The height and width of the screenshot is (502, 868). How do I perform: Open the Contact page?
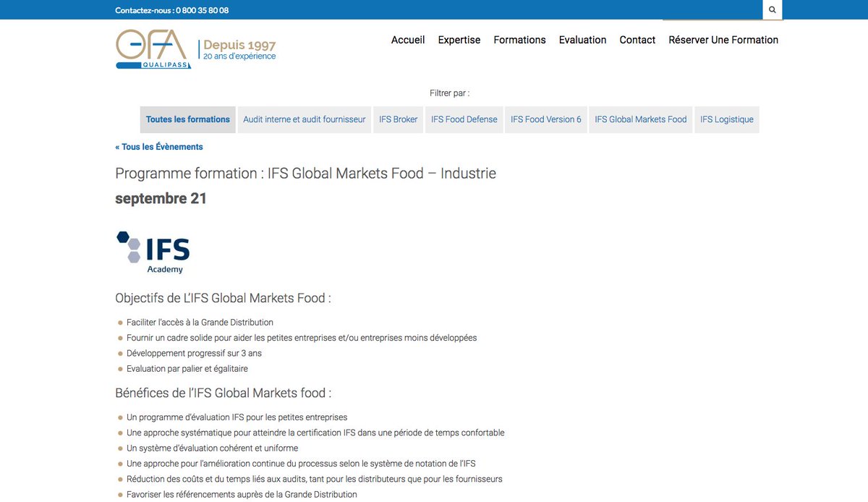coord(637,40)
